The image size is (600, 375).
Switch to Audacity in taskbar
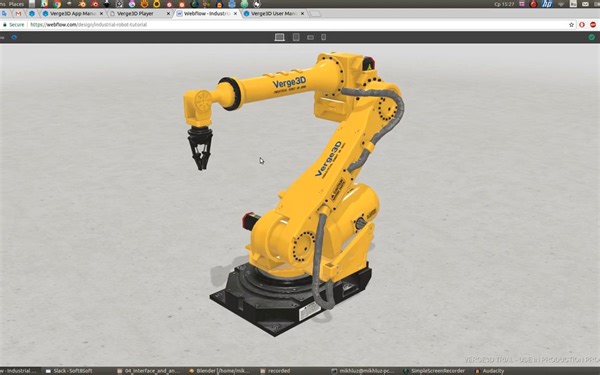click(490, 371)
